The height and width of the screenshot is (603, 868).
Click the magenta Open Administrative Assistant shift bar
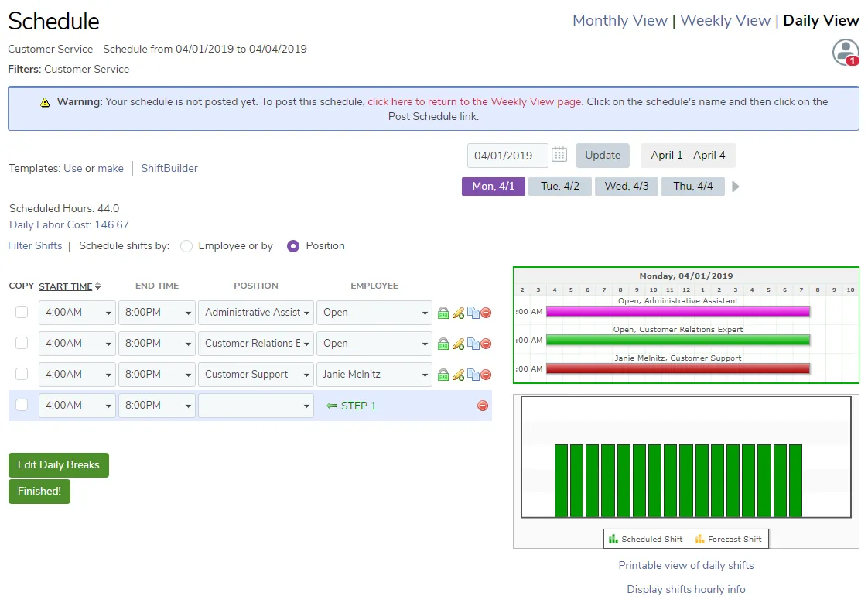(x=678, y=312)
